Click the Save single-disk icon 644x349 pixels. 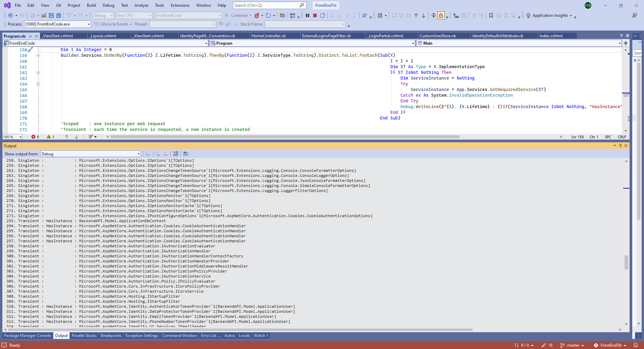51,15
